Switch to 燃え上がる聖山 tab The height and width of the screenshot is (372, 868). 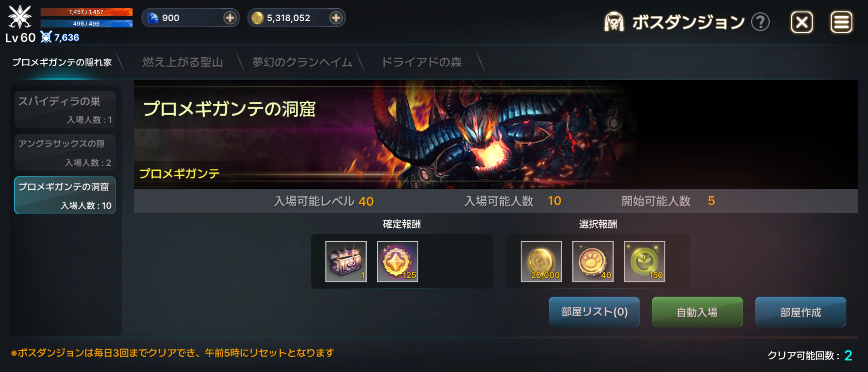182,62
